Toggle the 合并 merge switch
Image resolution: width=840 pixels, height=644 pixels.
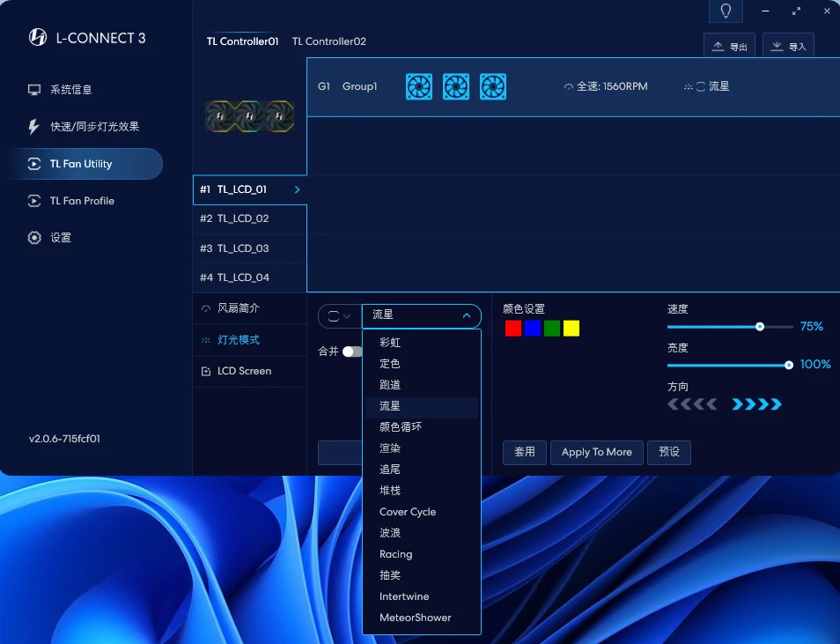click(x=352, y=352)
